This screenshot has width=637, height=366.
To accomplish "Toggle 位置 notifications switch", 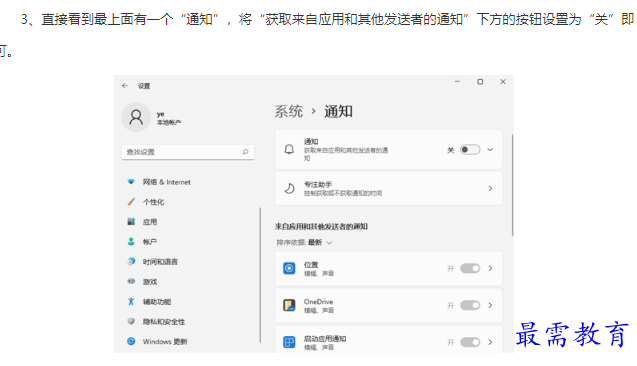I will pos(470,269).
